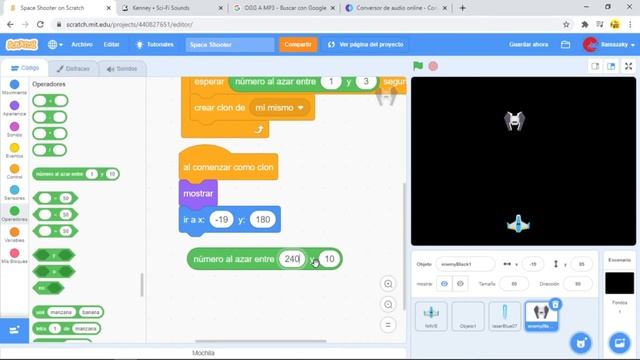Select the Control block category

14,171
